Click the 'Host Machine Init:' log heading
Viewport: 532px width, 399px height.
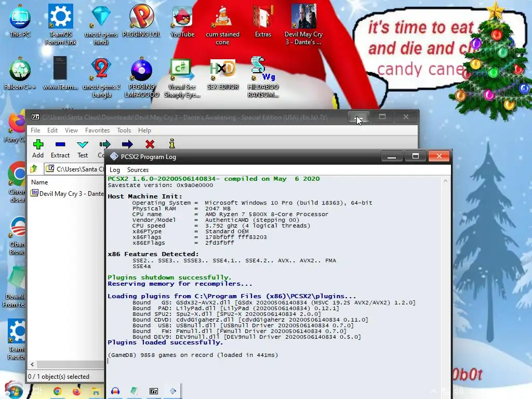tap(145, 196)
